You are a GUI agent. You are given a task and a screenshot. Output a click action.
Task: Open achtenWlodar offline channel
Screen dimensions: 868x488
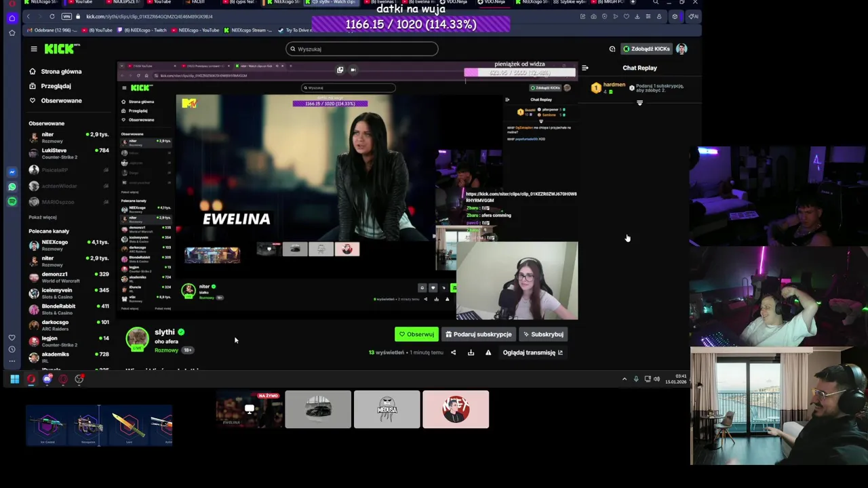[68, 186]
